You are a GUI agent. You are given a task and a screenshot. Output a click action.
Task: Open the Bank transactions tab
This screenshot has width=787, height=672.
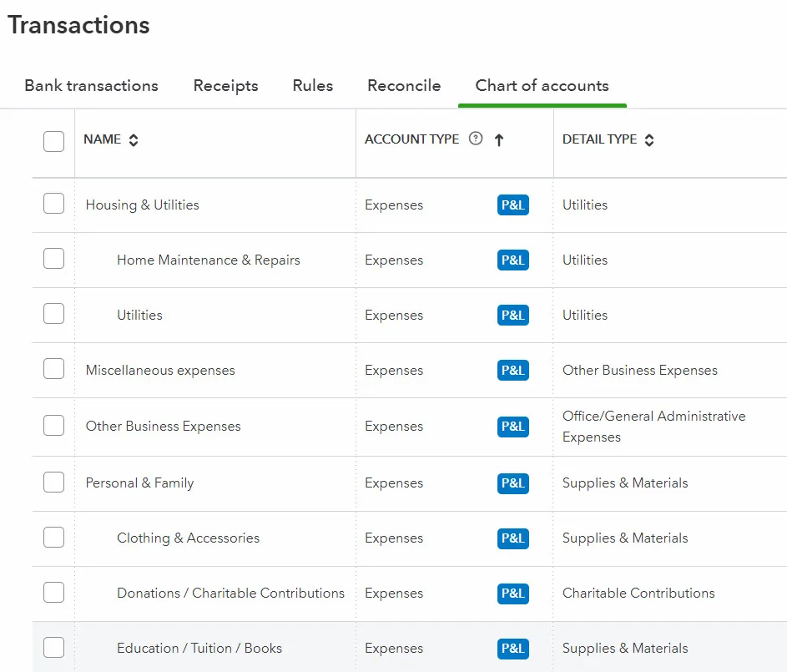pyautogui.click(x=91, y=86)
